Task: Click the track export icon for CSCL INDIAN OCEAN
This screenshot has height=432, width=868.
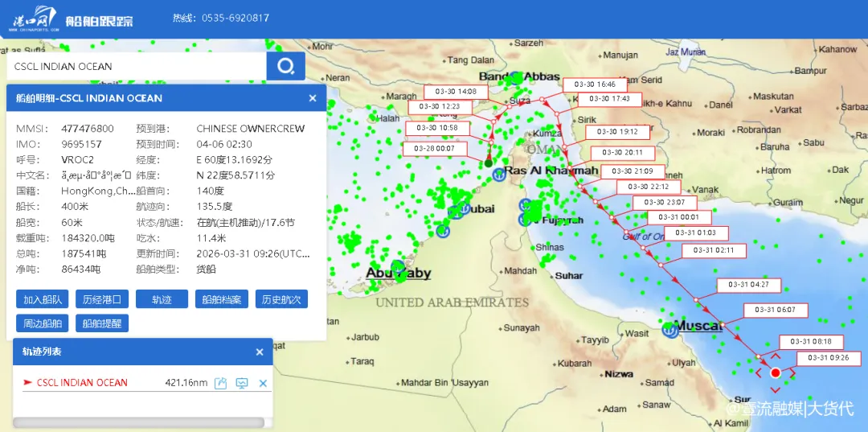Action: (x=221, y=383)
